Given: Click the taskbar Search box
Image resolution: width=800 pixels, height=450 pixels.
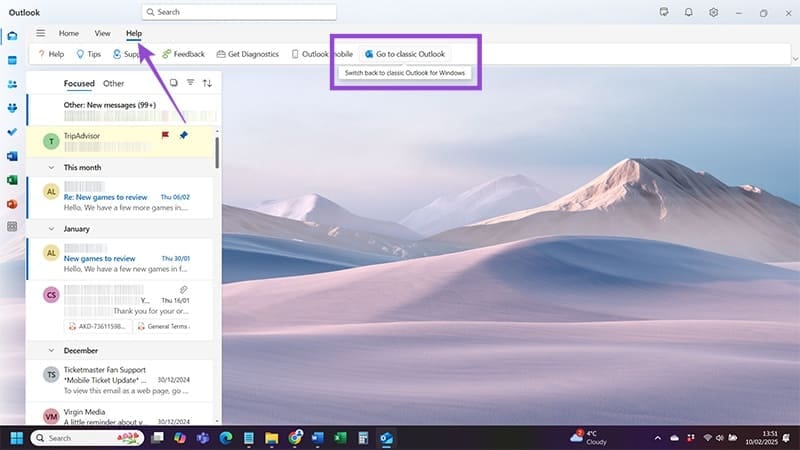Looking at the screenshot, I should click(x=87, y=438).
